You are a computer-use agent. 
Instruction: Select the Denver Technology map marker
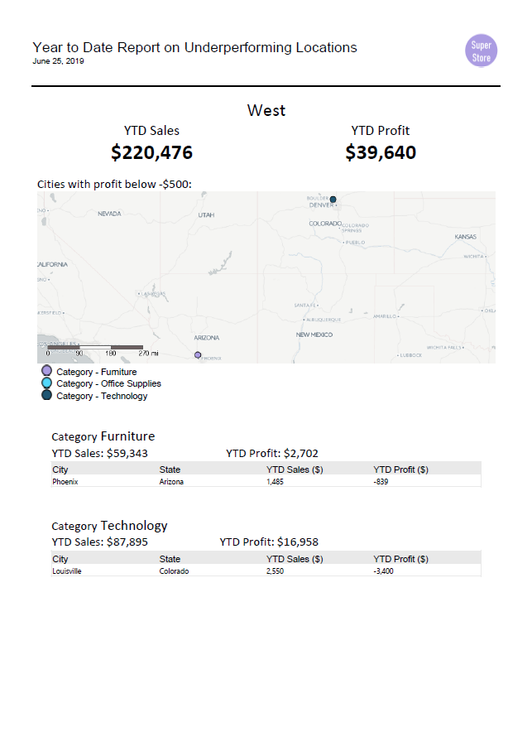coord(333,199)
